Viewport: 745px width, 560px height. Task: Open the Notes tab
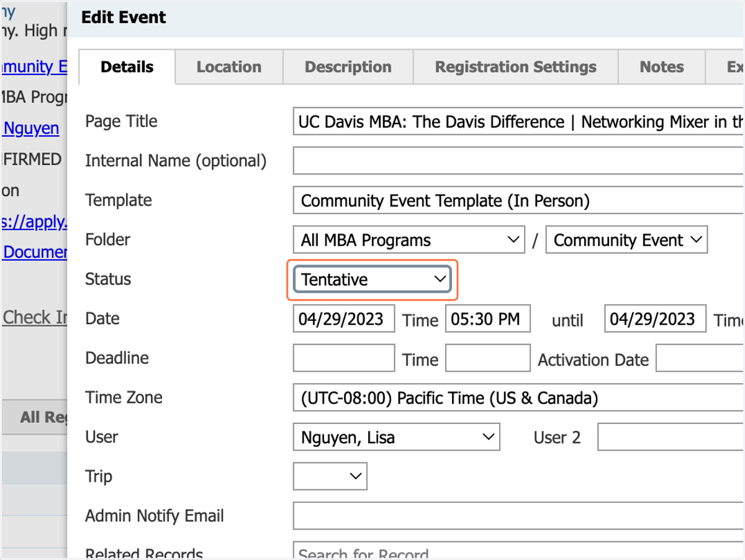coord(662,67)
